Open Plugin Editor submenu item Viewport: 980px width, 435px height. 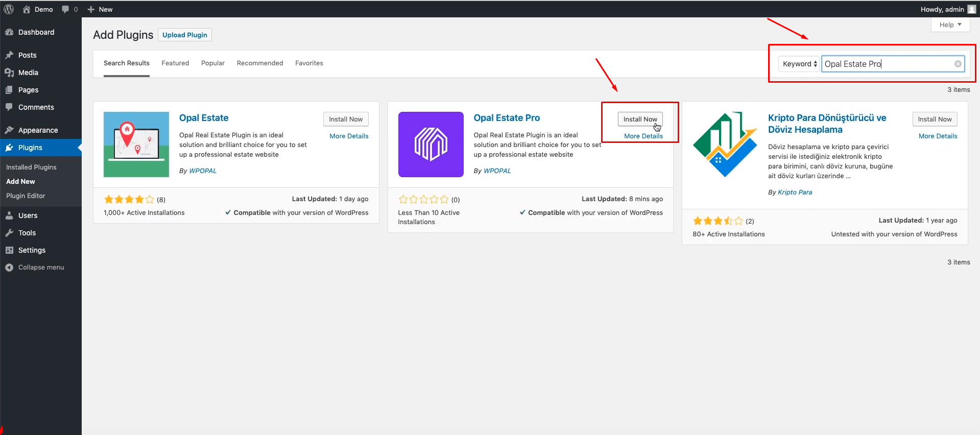(26, 196)
